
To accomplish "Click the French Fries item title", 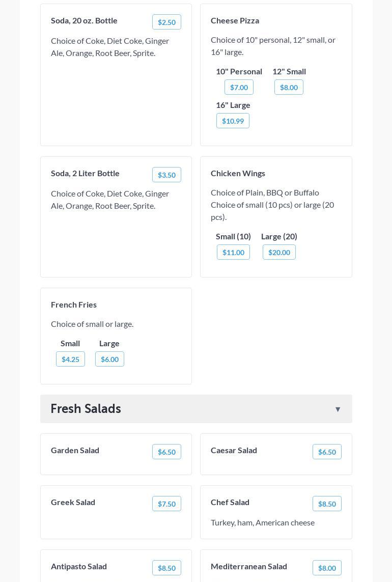I will pyautogui.click(x=74, y=304).
